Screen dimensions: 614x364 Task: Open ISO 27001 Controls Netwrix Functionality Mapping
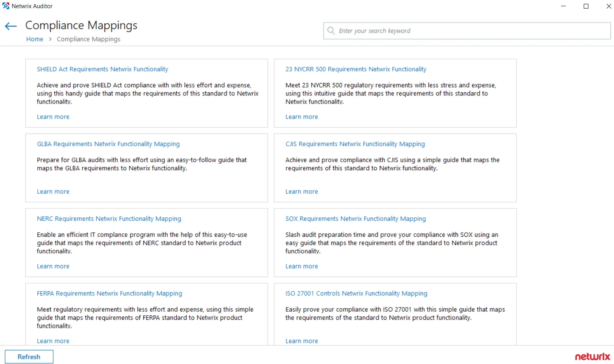[x=357, y=294]
